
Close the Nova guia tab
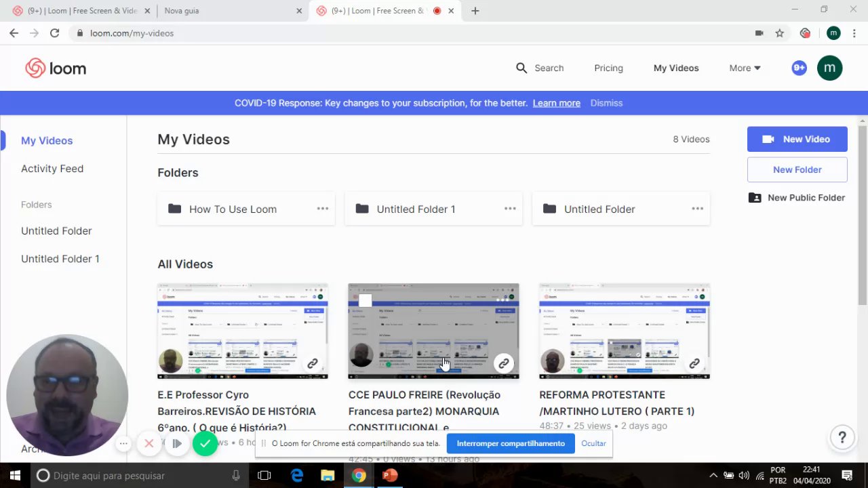[299, 11]
